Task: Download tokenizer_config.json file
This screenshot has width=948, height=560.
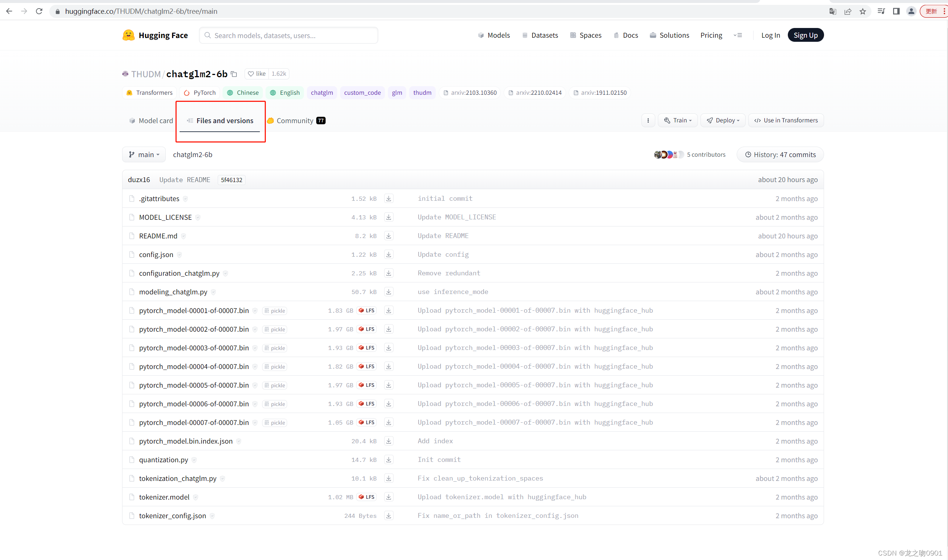Action: coord(388,516)
